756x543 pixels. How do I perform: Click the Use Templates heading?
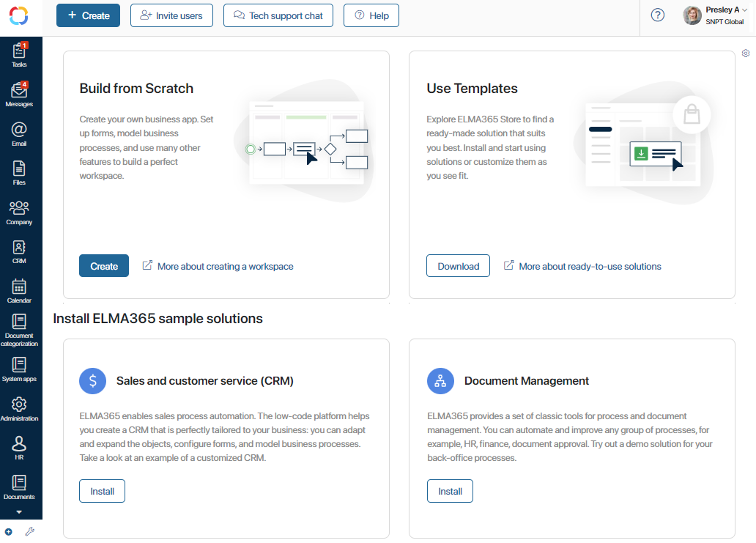click(x=472, y=88)
